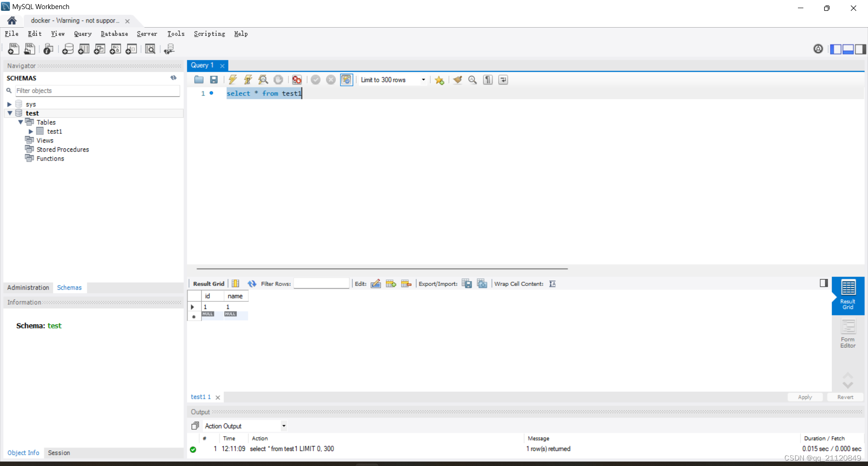The image size is (868, 466).
Task: Refresh result grid data icon
Action: pos(252,284)
